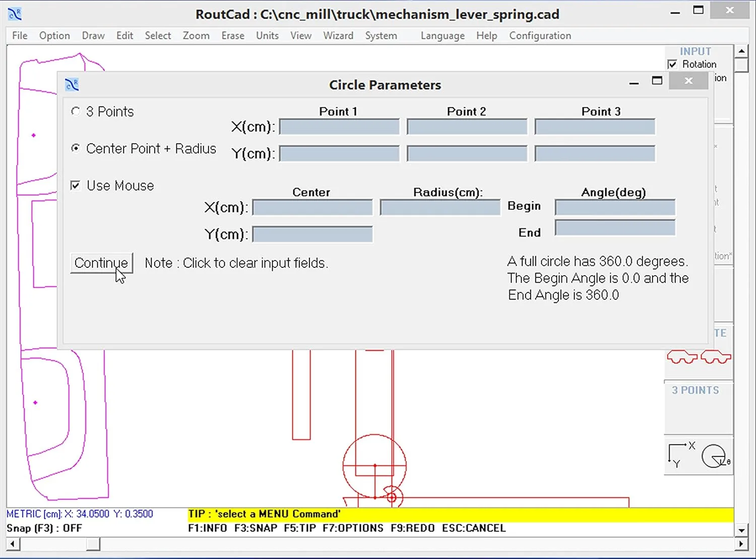This screenshot has width=756, height=559.
Task: Click the Radius(cm) input field
Action: click(x=439, y=207)
